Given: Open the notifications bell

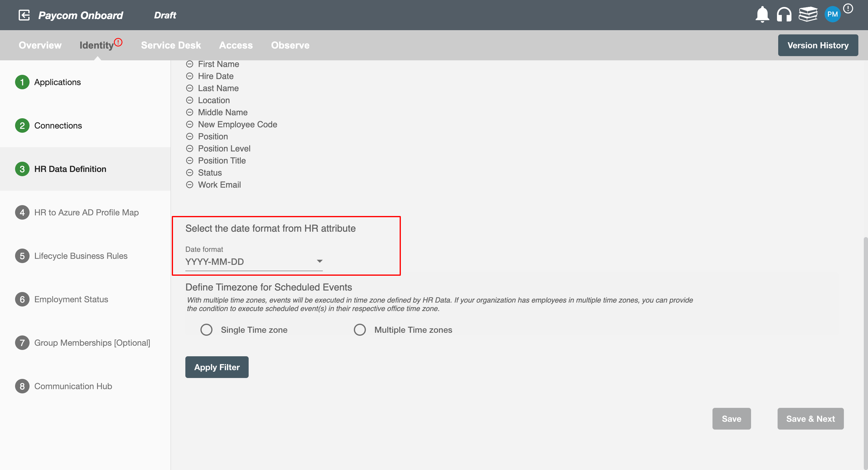Looking at the screenshot, I should (762, 14).
